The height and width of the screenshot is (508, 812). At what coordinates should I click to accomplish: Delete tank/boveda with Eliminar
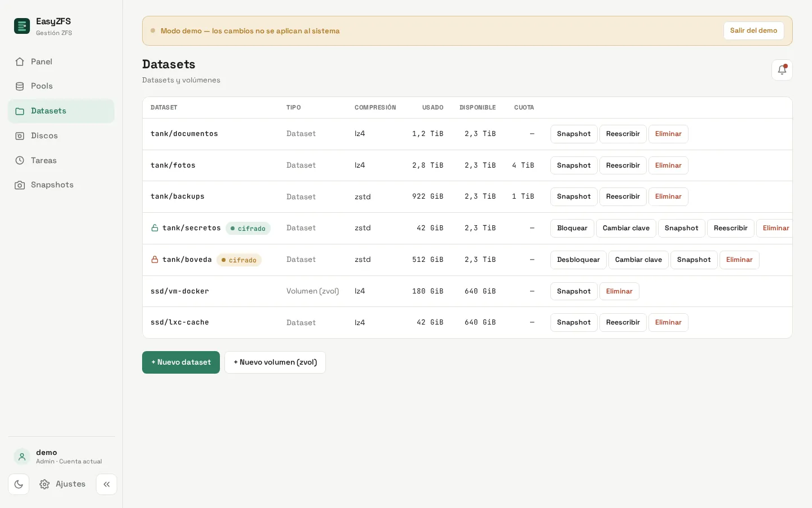(x=739, y=260)
